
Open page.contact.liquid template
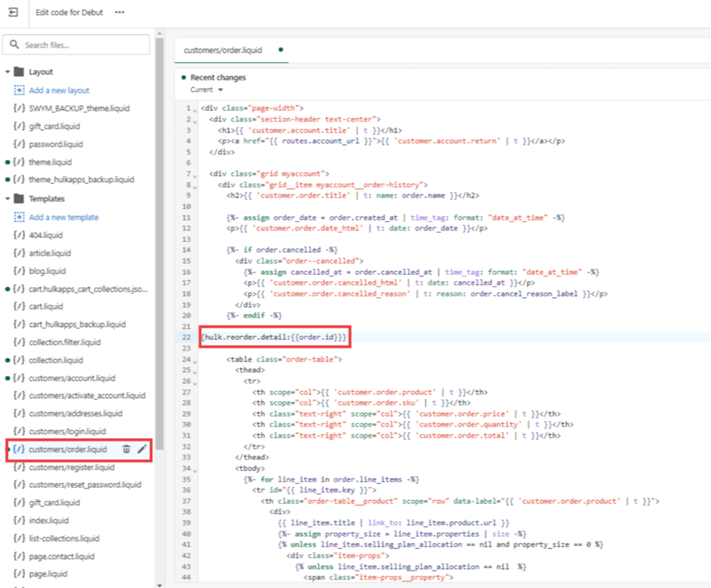(x=61, y=557)
